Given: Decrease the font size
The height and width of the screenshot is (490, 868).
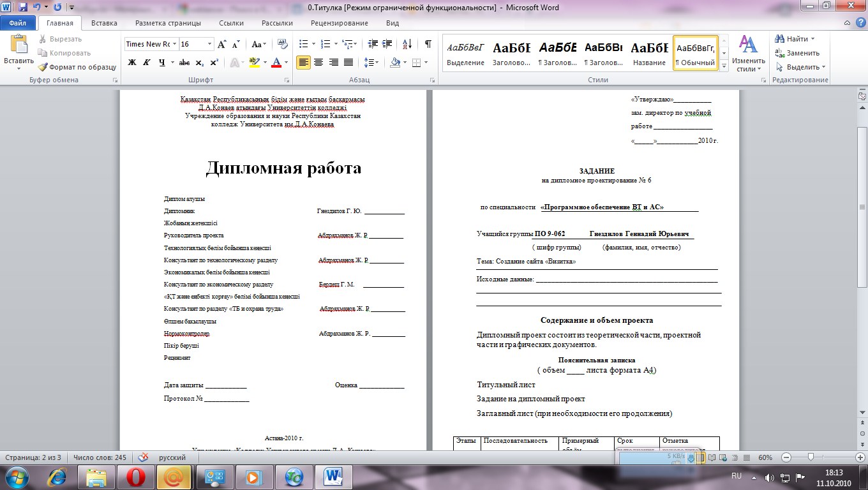Looking at the screenshot, I should 236,44.
